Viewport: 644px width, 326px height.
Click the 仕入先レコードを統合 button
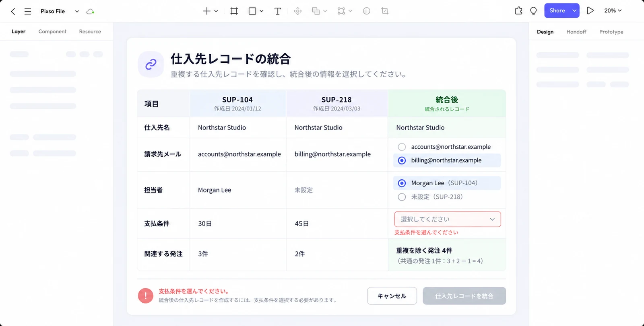click(x=464, y=296)
